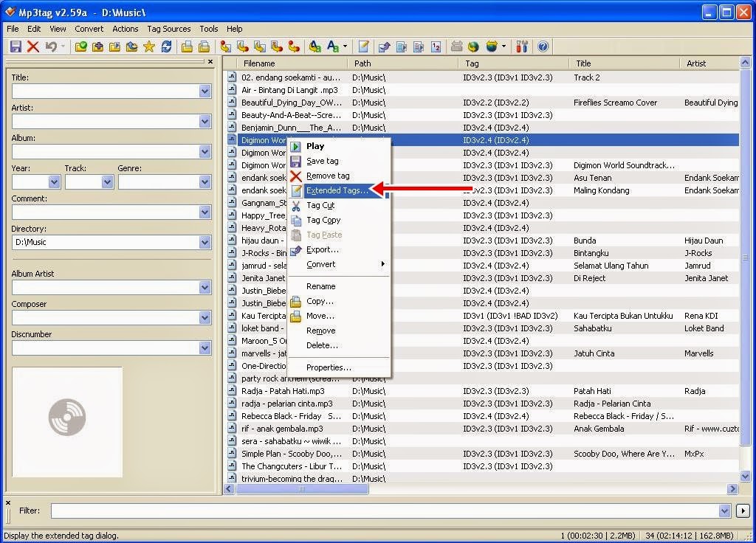Click the Filename column header
Viewport: 756px width, 543px height.
(x=292, y=63)
